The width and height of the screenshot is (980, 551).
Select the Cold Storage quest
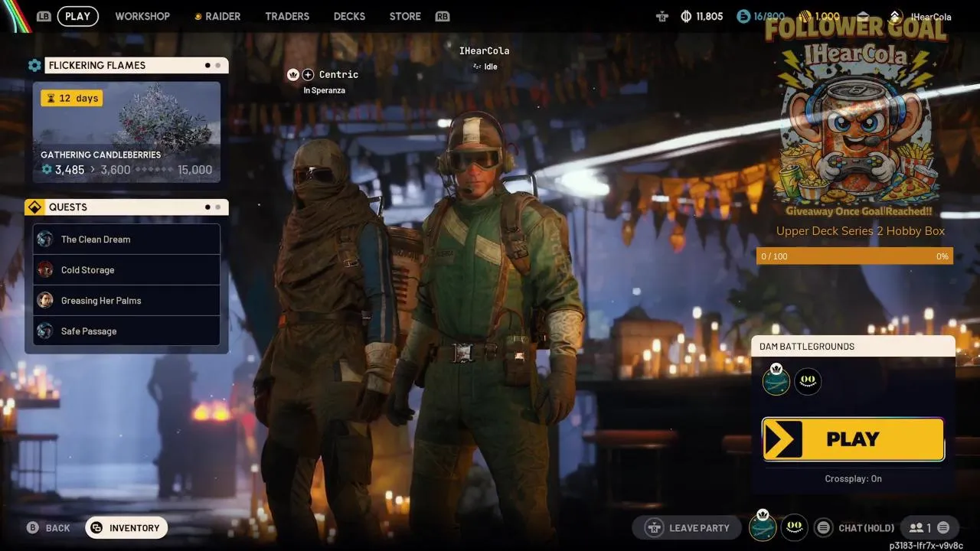point(126,270)
